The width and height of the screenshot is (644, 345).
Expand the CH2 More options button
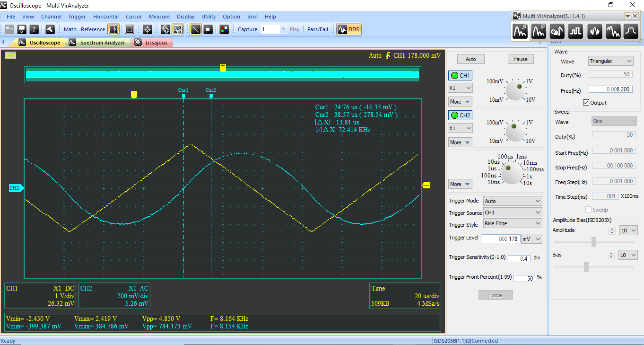(x=460, y=142)
